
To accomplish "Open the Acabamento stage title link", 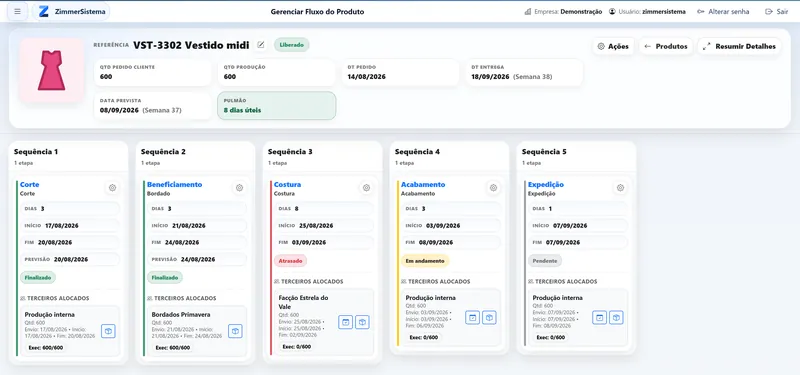I will point(423,185).
